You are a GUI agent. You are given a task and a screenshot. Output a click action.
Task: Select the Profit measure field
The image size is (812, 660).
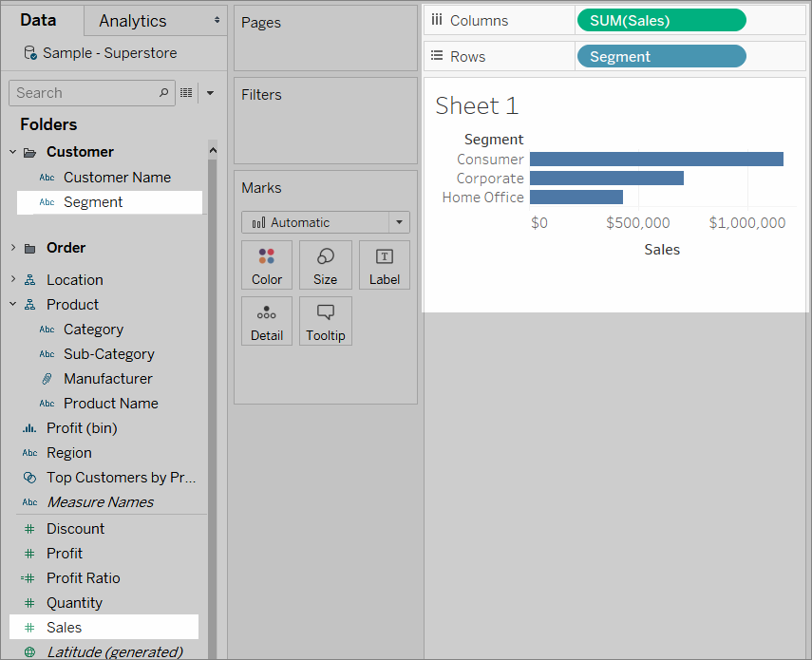click(x=65, y=554)
